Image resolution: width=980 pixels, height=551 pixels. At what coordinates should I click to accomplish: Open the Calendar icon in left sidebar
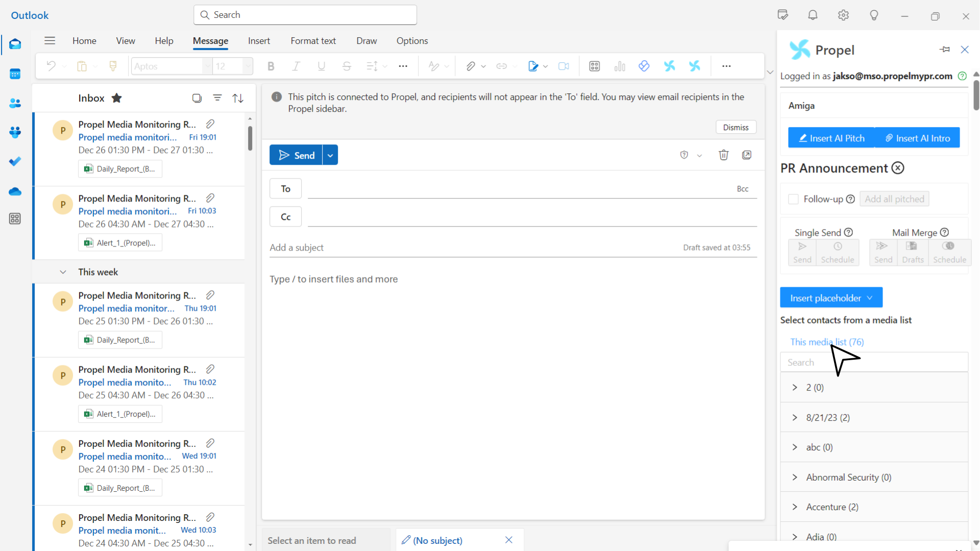15,74
